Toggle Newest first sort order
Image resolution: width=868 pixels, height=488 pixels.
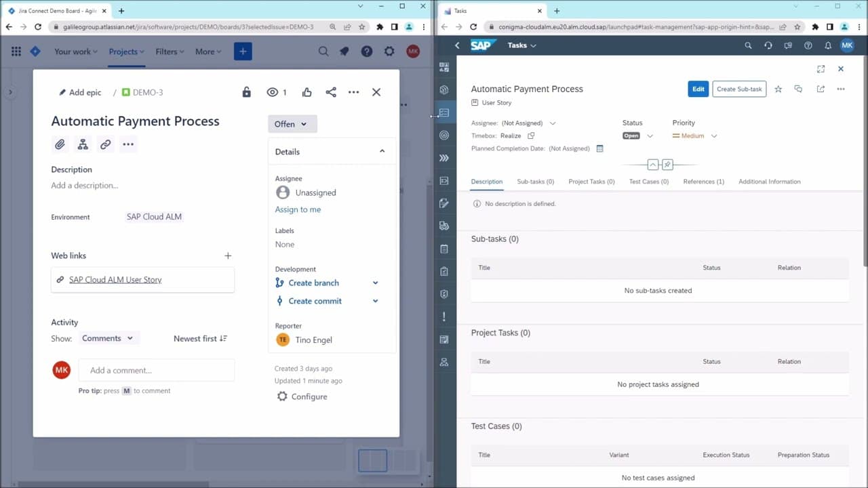(x=200, y=338)
